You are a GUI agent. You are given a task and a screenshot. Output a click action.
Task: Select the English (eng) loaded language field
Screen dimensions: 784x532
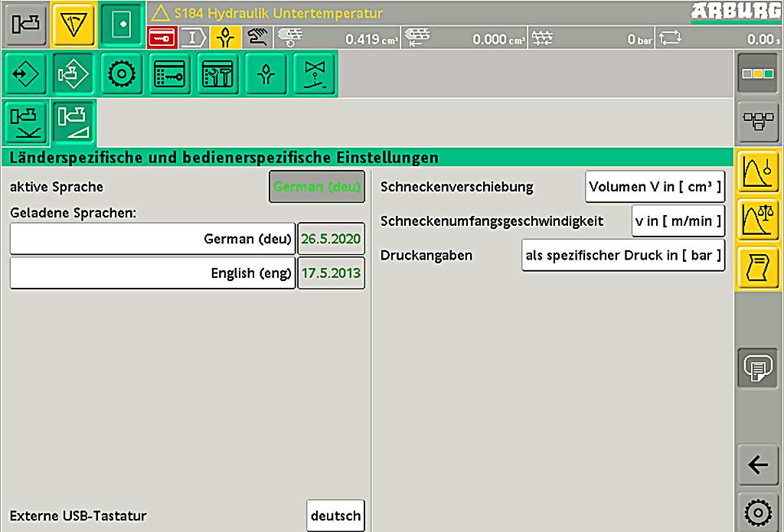152,273
